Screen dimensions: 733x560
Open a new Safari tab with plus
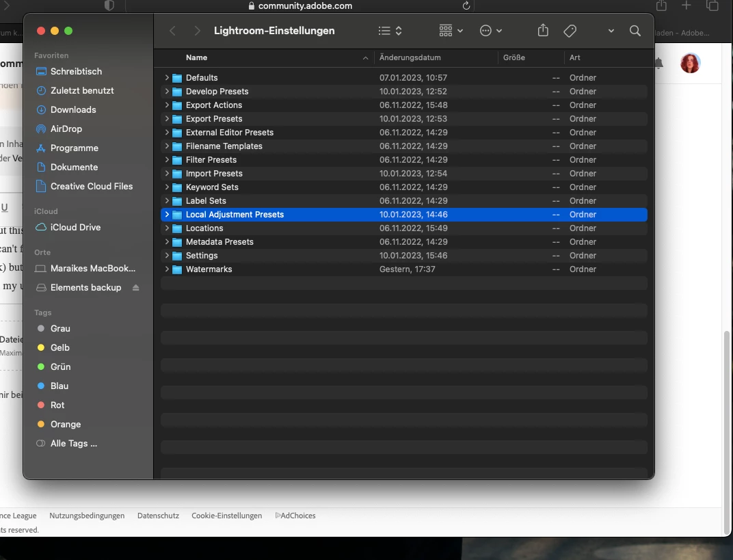(686, 5)
